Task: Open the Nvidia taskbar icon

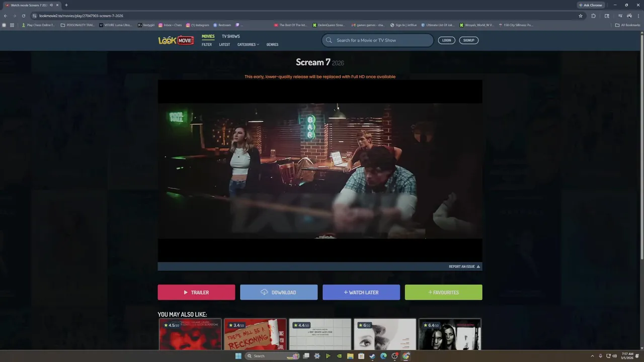Action: [x=339, y=356]
